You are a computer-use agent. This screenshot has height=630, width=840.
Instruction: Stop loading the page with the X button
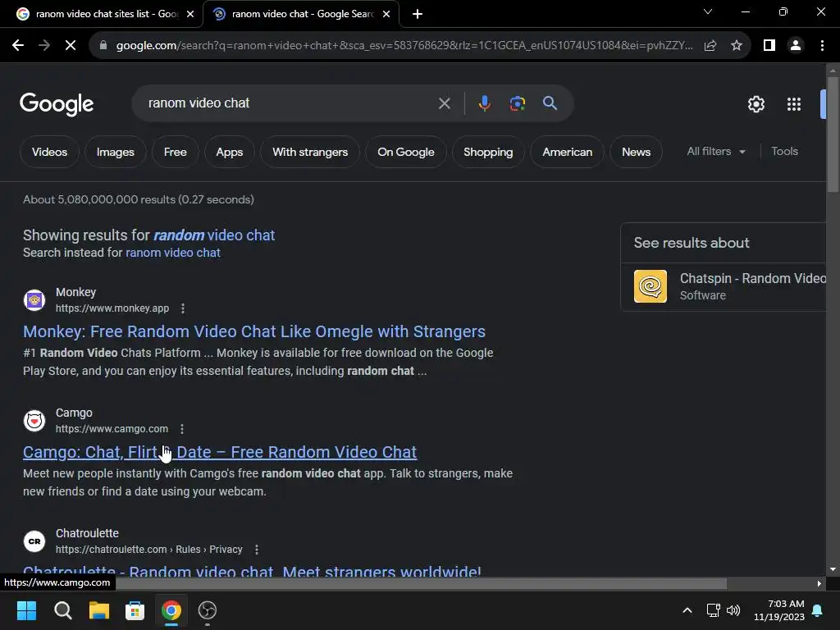(71, 46)
